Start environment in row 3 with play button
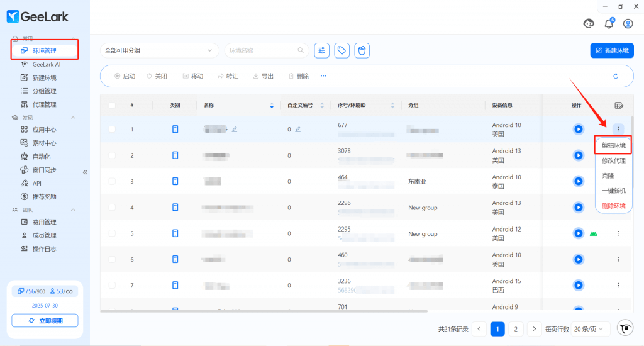The height and width of the screenshot is (346, 644). tap(578, 181)
